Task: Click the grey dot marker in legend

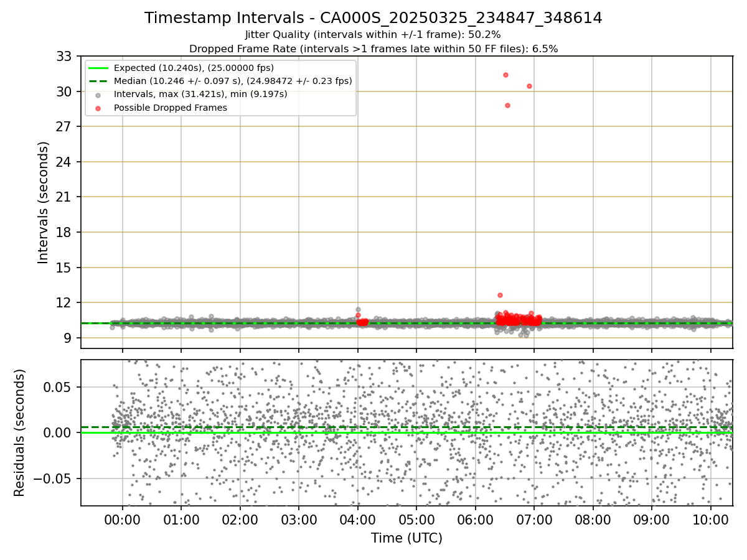Action: point(98,95)
